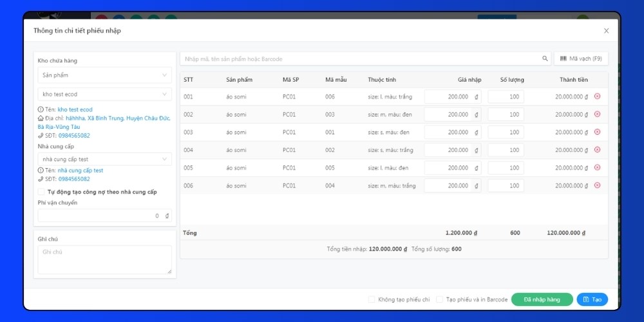This screenshot has height=322, width=644.
Task: Open the 'nhà cung cấp test' supplier dropdown
Action: (104, 159)
